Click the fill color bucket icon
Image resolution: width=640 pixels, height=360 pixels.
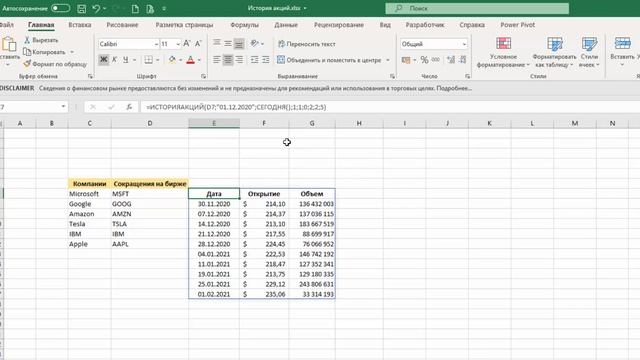pyautogui.click(x=172, y=60)
